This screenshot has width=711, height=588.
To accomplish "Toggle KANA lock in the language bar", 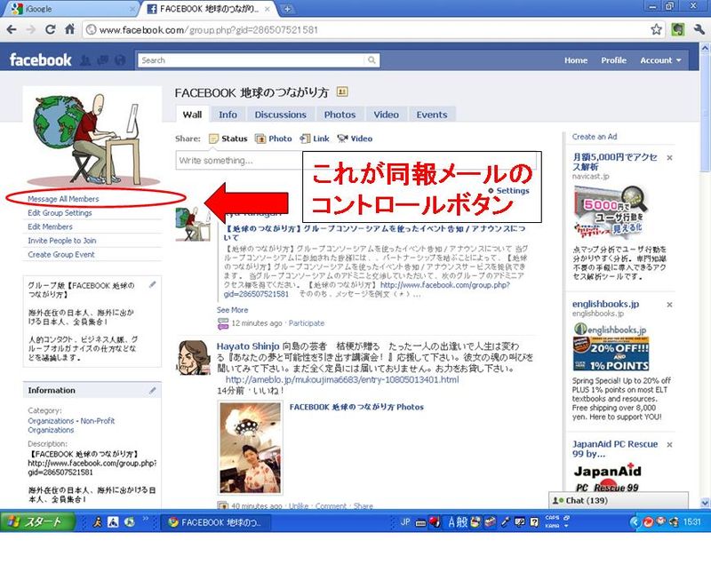I will click(552, 526).
